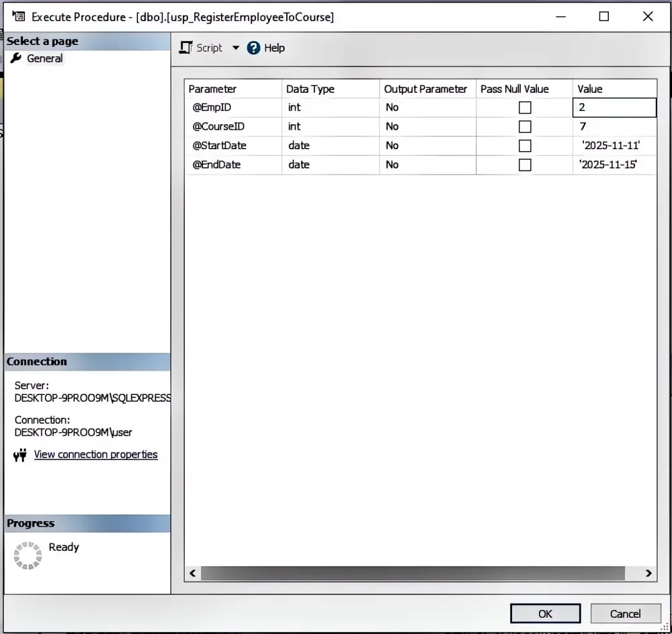The image size is (672, 634).
Task: Click the blue Help question mark icon
Action: pyautogui.click(x=252, y=47)
